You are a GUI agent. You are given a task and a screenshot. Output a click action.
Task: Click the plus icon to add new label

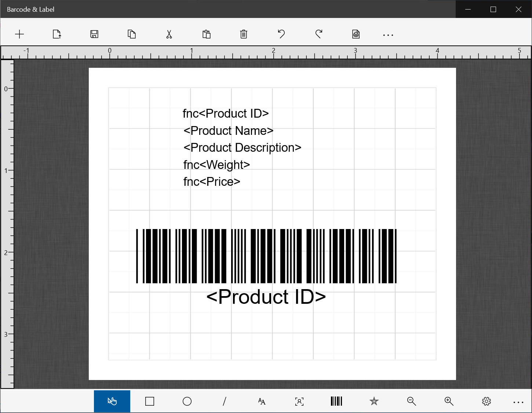point(19,34)
